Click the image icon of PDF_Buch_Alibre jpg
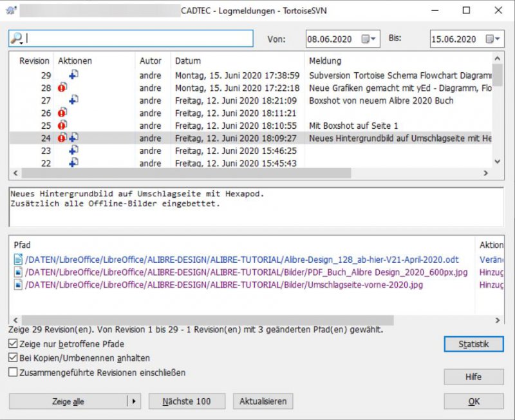515x420 pixels. 18,272
